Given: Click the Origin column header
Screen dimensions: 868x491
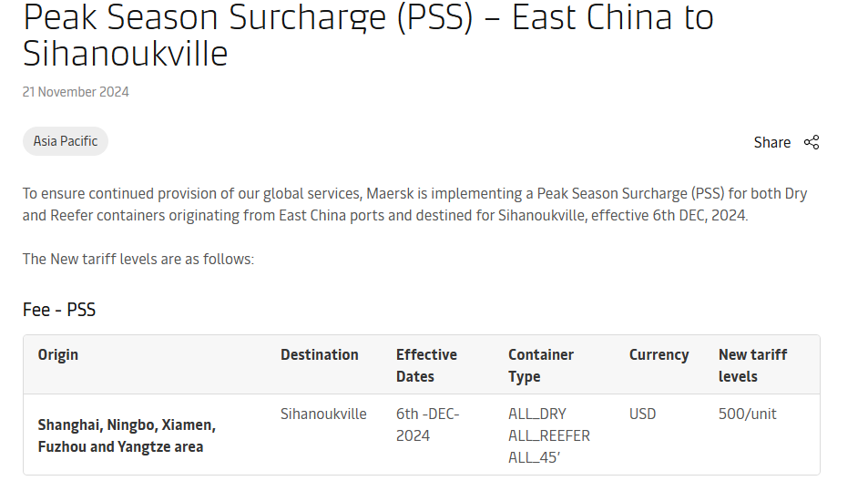Looking at the screenshot, I should pyautogui.click(x=58, y=355).
